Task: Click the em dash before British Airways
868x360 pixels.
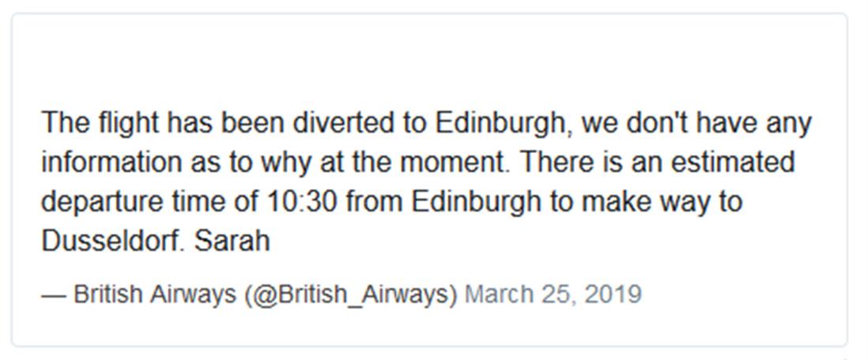Action: click(x=54, y=294)
